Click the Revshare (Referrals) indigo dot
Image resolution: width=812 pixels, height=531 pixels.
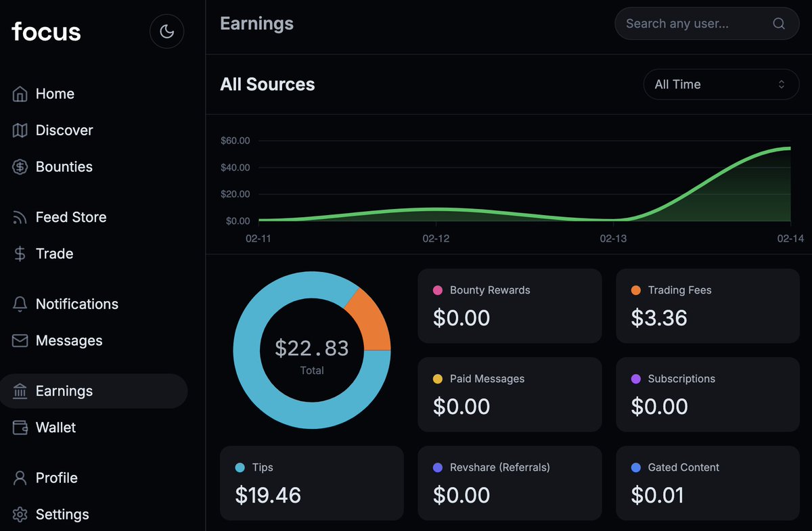pyautogui.click(x=437, y=467)
